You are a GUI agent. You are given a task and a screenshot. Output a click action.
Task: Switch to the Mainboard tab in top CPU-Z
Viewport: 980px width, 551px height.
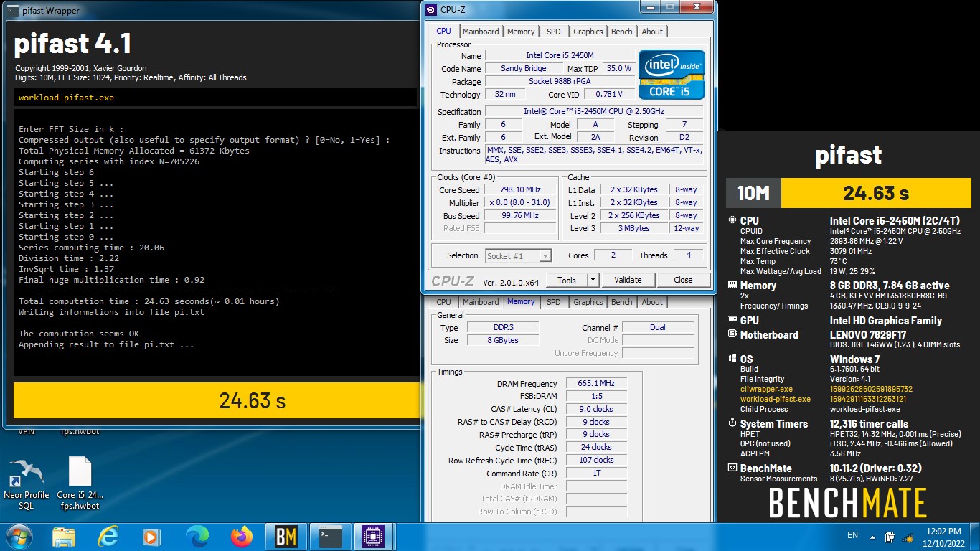[481, 32]
